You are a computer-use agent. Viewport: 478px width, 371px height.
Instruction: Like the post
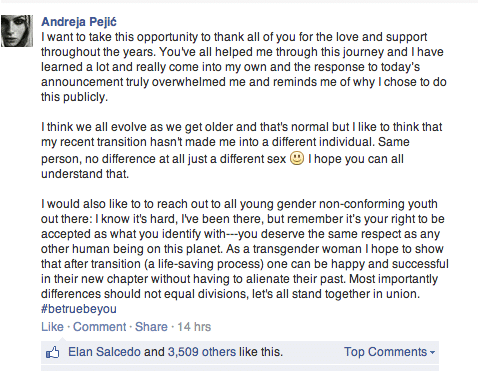pyautogui.click(x=52, y=327)
